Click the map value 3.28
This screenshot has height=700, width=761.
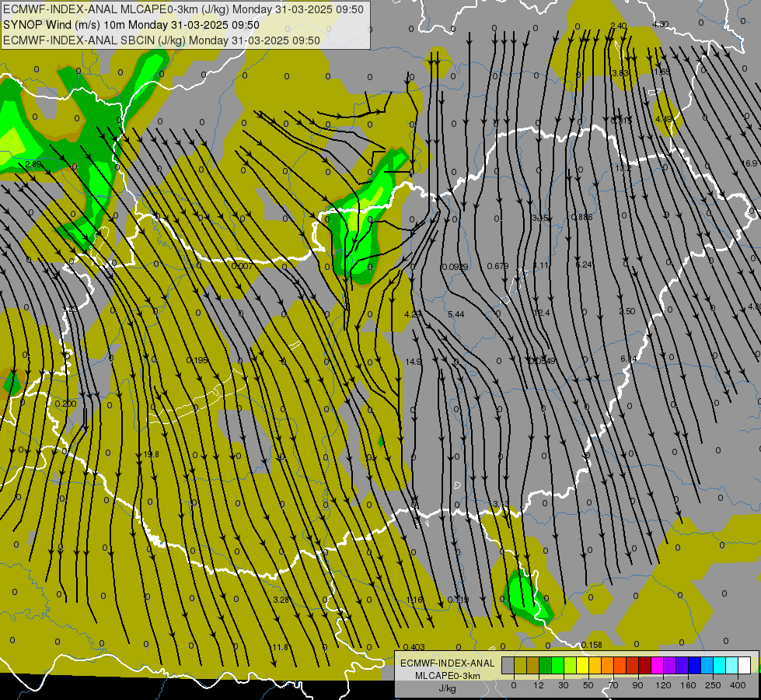(x=281, y=600)
